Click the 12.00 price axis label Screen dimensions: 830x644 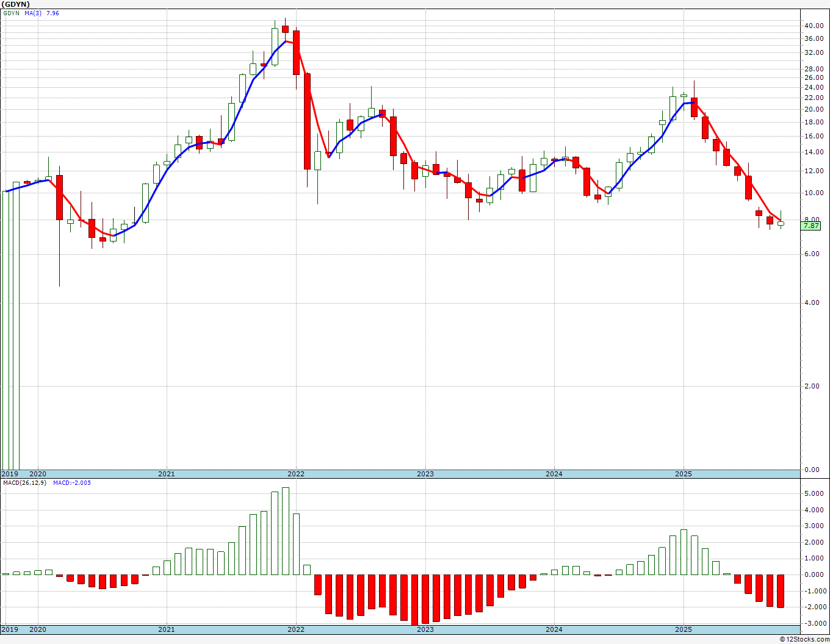(x=814, y=171)
